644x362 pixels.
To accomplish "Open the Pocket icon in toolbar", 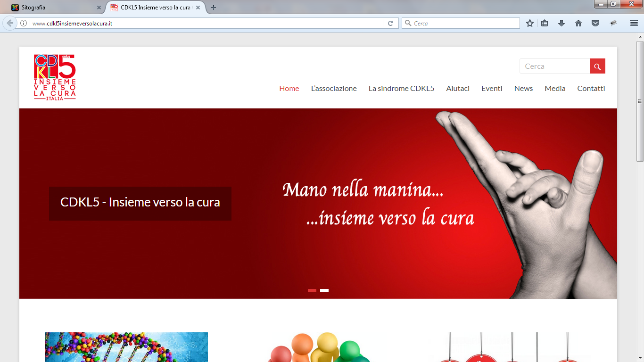I will (595, 23).
